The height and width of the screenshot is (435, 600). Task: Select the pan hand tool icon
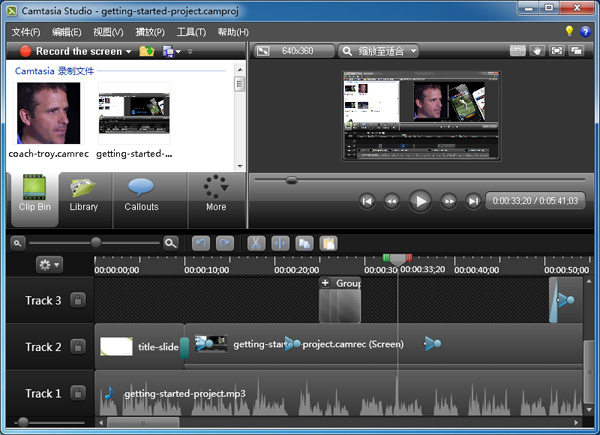pos(537,51)
